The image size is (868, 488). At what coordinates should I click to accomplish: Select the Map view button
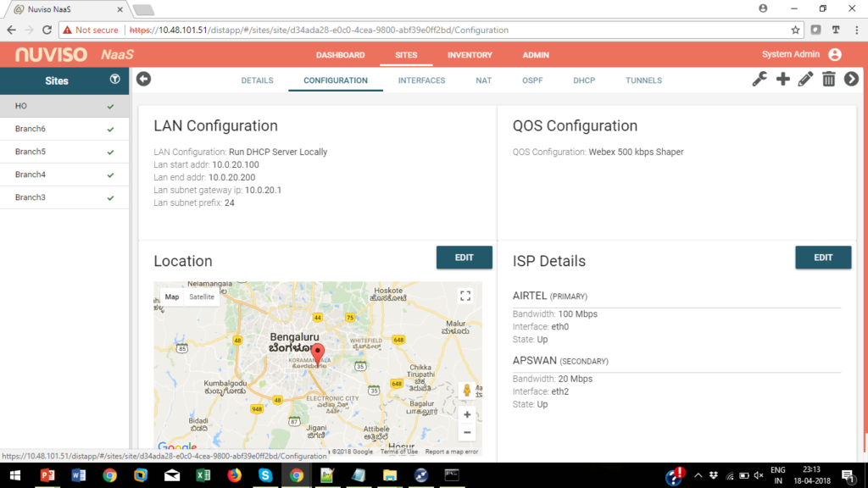(x=172, y=297)
